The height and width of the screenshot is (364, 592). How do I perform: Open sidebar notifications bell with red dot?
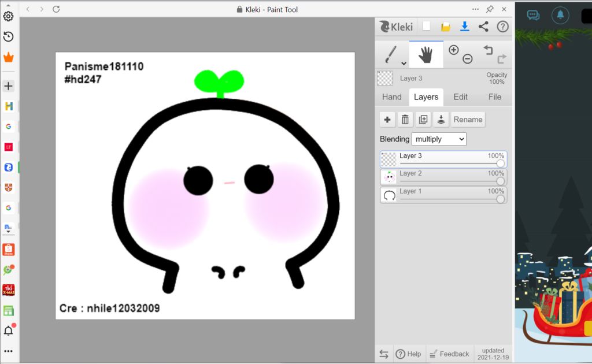tap(9, 330)
